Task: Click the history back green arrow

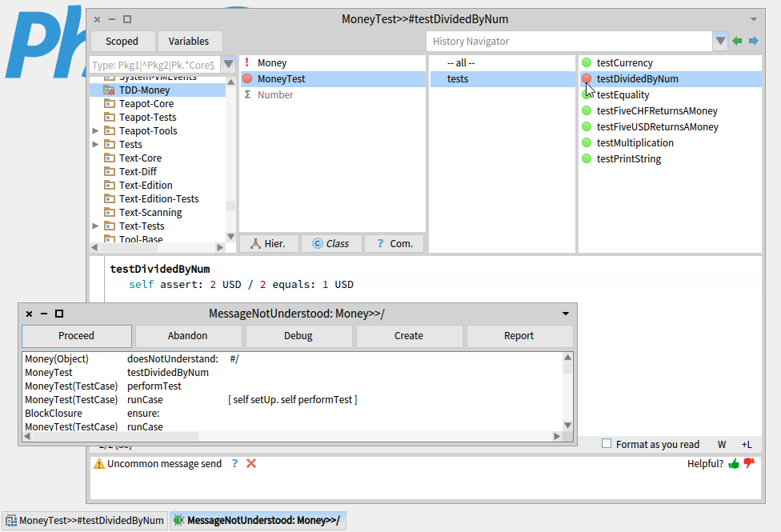Action: [737, 41]
